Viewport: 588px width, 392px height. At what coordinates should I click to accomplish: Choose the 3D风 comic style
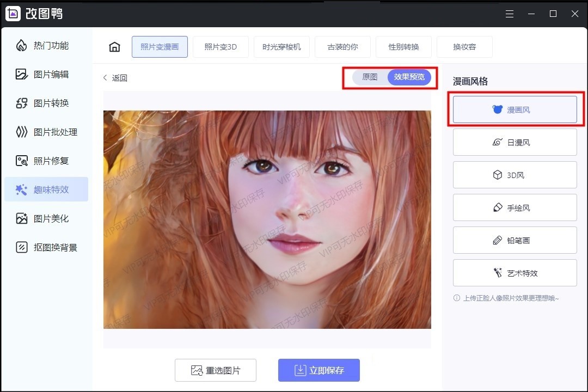tap(514, 175)
